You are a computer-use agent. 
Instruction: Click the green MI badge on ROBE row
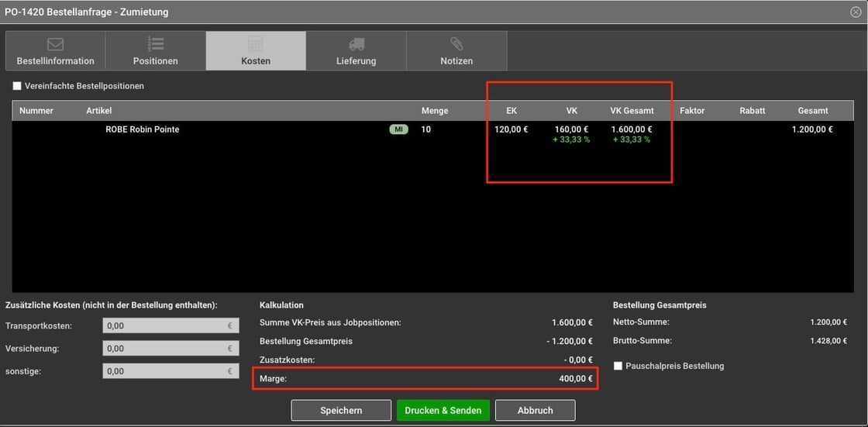(x=398, y=129)
